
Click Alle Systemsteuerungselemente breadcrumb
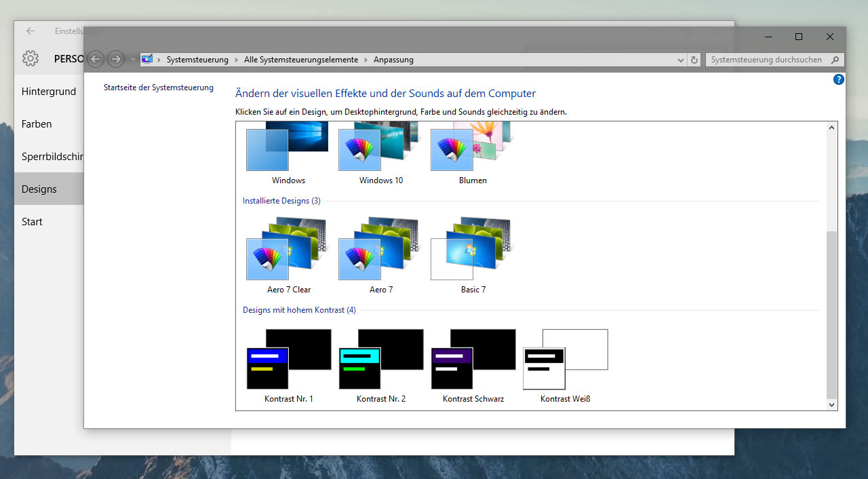pyautogui.click(x=301, y=60)
